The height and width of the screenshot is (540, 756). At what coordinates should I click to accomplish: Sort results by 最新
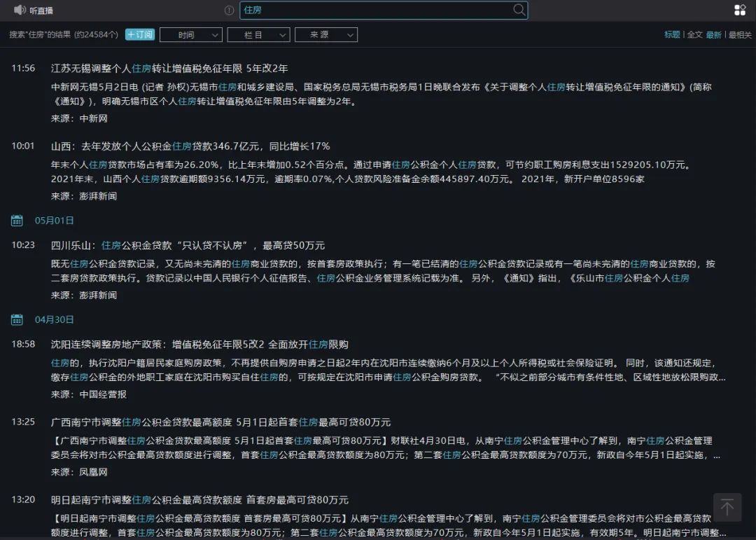(713, 35)
